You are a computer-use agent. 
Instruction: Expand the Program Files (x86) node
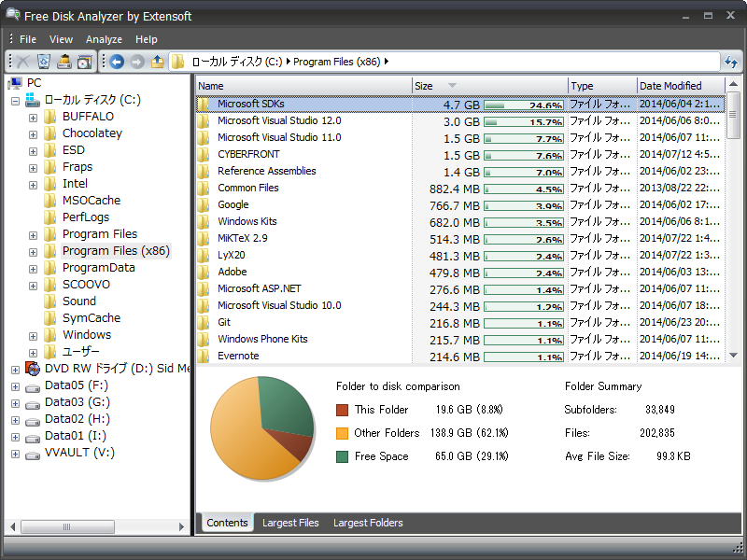click(33, 252)
